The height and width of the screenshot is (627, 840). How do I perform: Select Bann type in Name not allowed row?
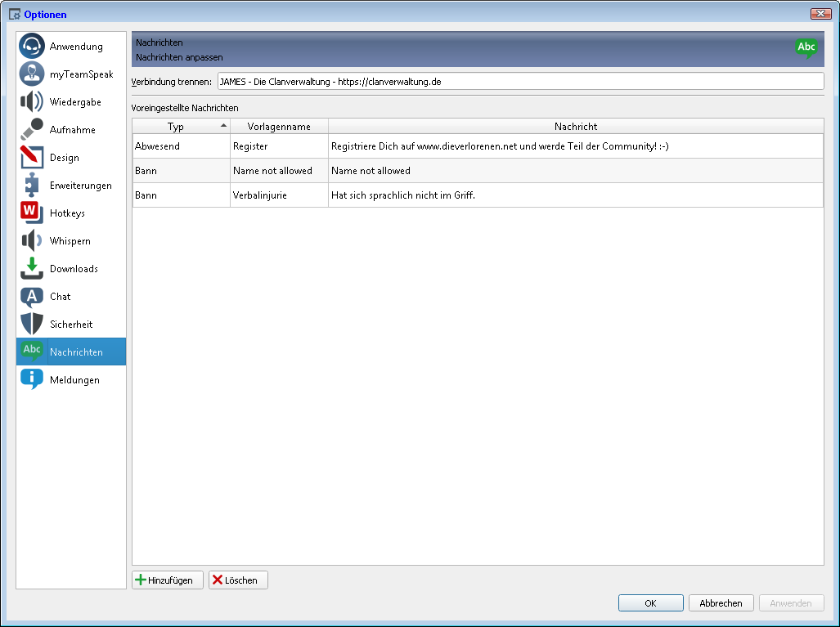[x=181, y=171]
